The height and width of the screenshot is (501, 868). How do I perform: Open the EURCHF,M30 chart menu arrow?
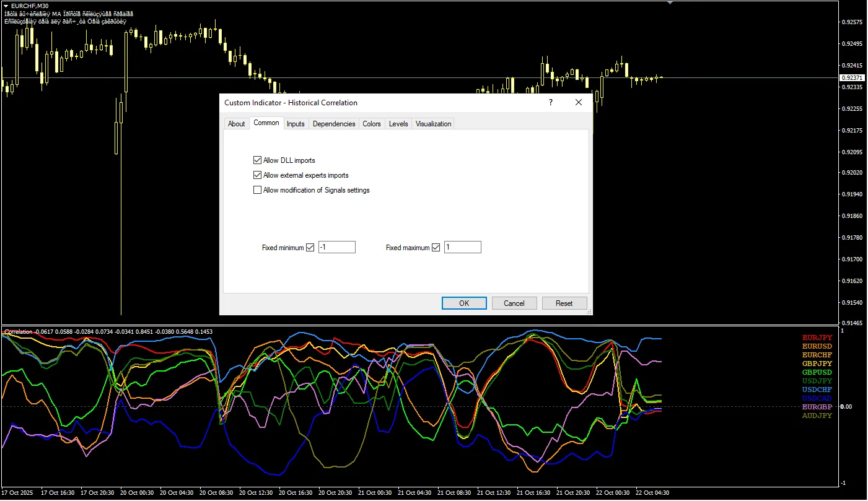(x=6, y=6)
